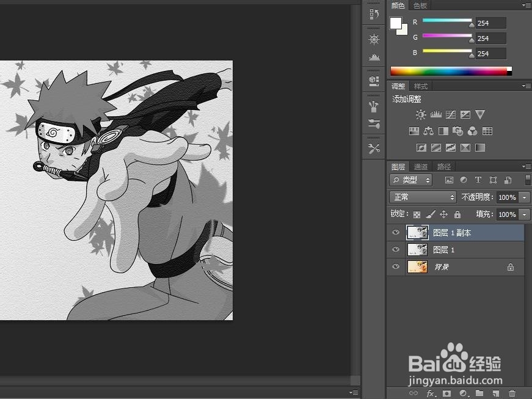Toggle shape layer filter
The height and width of the screenshot is (399, 532).
coord(493,180)
